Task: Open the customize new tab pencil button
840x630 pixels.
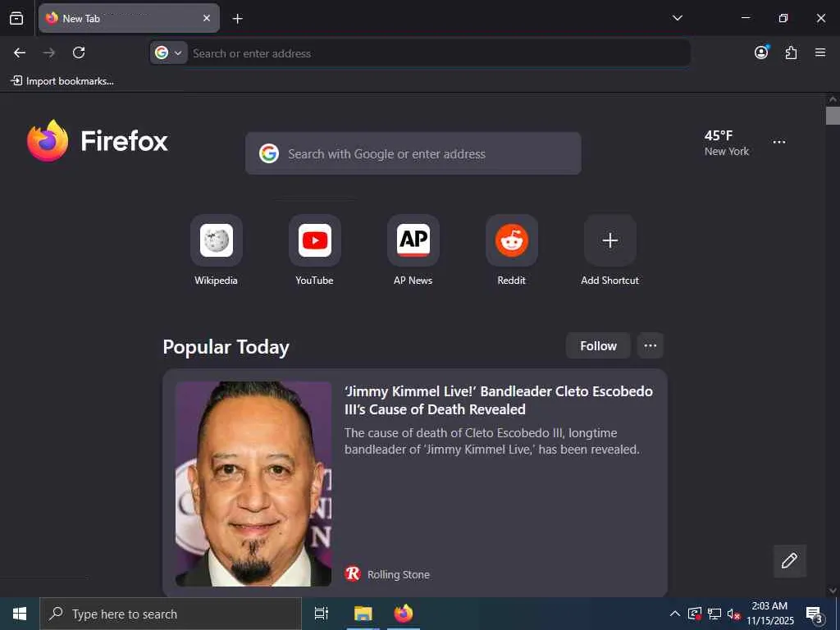Action: [x=789, y=561]
